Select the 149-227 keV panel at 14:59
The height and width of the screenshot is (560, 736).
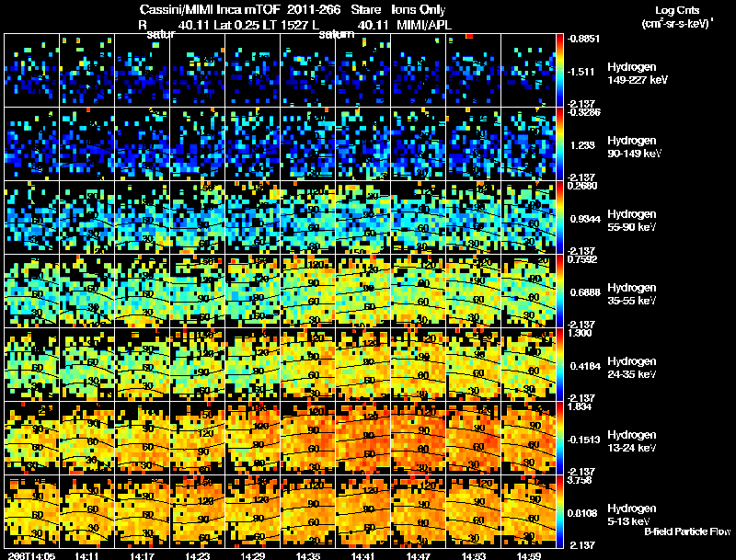[x=528, y=71]
